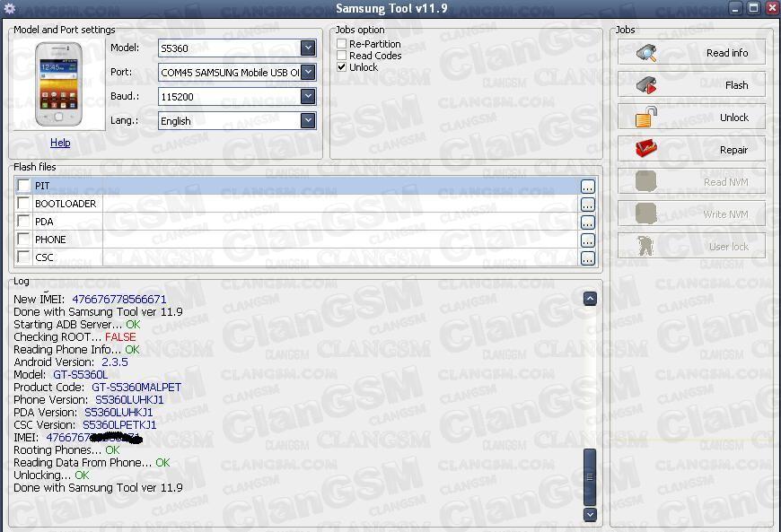Click the Flash job icon
This screenshot has width=781, height=532.
tap(646, 85)
